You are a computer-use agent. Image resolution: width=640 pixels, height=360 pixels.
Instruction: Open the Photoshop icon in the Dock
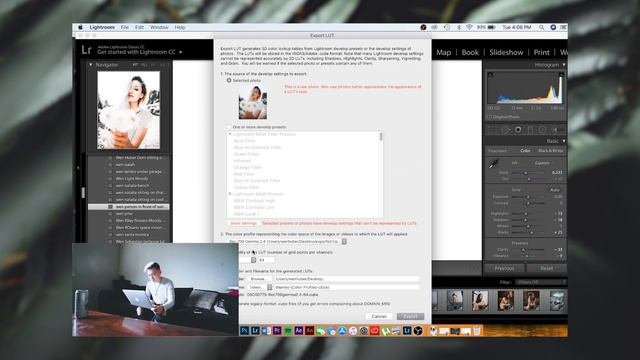[x=244, y=331]
